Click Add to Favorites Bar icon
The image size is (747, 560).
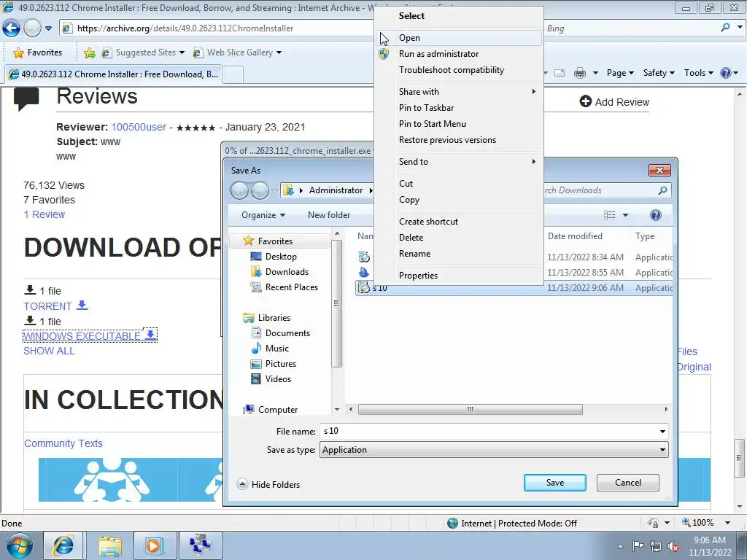tap(89, 52)
